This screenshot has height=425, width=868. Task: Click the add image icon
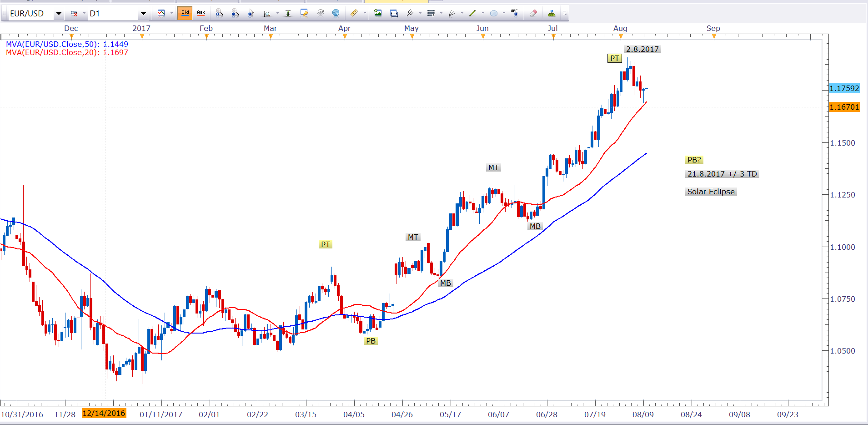(x=378, y=13)
